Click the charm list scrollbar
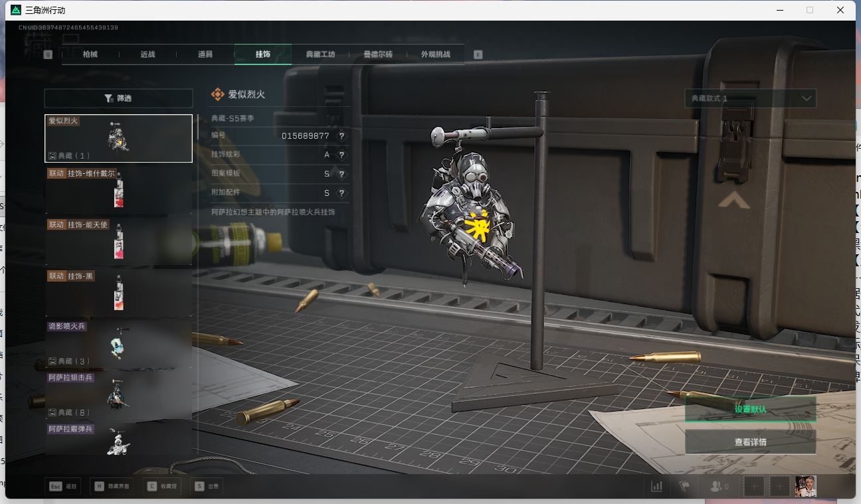This screenshot has width=861, height=504. (x=197, y=127)
